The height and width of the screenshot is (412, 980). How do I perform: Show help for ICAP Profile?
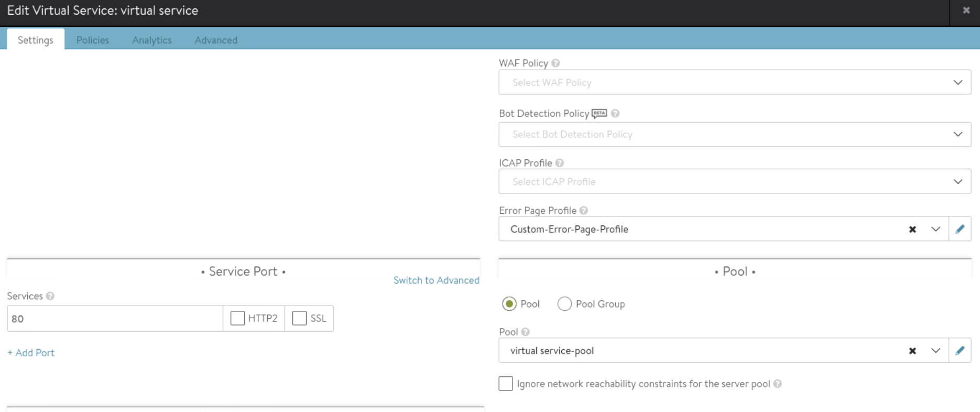point(560,163)
